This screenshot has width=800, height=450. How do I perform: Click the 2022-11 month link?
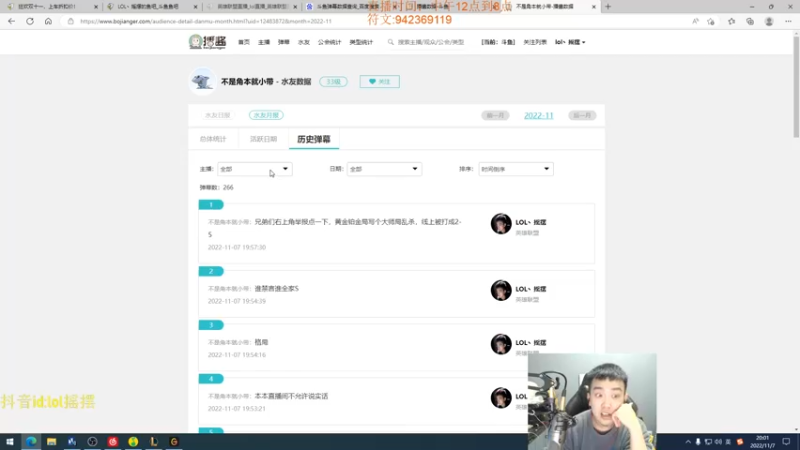coord(538,115)
